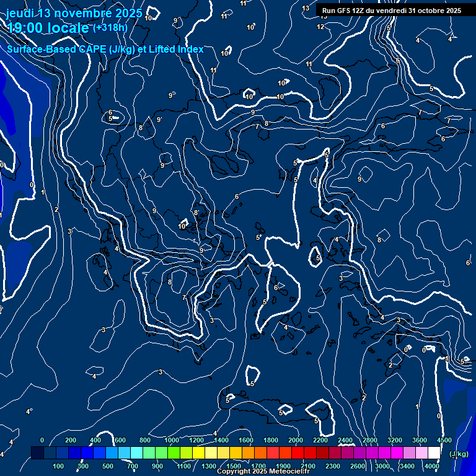Image resolution: width=476 pixels, height=476 pixels.
Task: Click the legend label '3600'
Action: tap(420, 440)
